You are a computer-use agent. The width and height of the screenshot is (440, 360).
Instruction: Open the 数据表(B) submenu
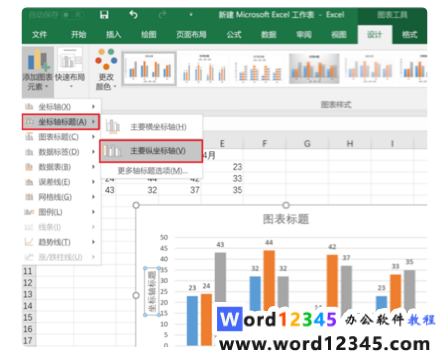[x=61, y=167]
